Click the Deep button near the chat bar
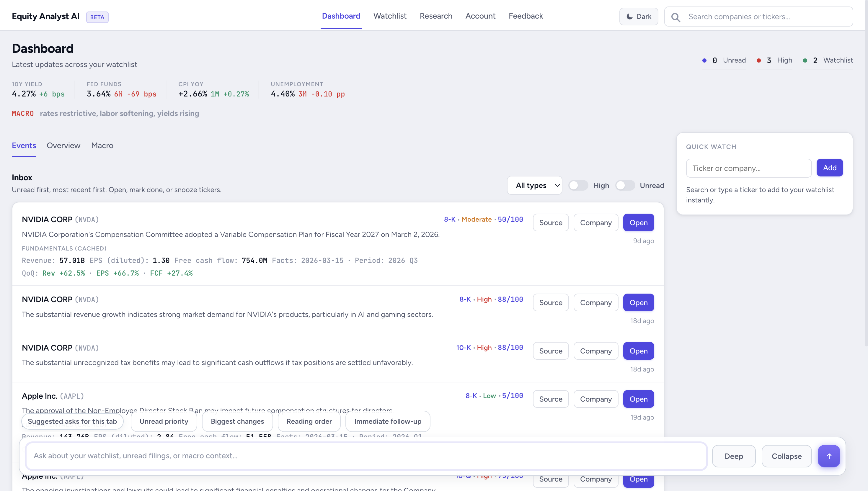 pyautogui.click(x=734, y=456)
